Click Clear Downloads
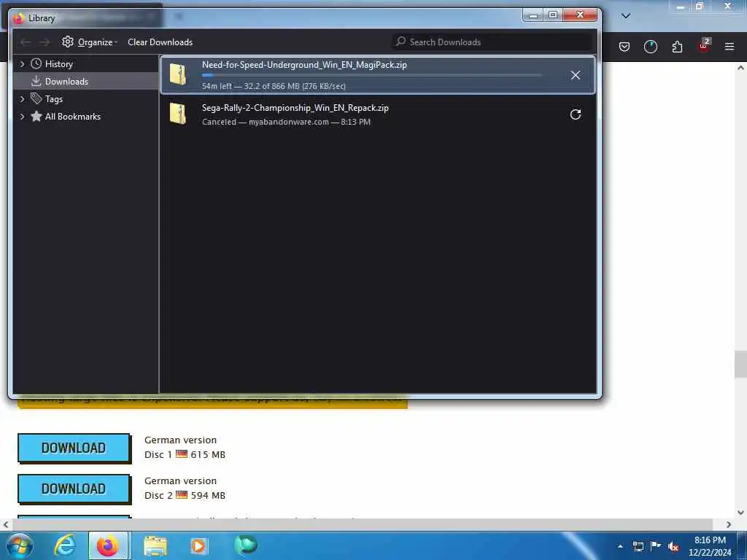Image resolution: width=747 pixels, height=560 pixels. (160, 42)
